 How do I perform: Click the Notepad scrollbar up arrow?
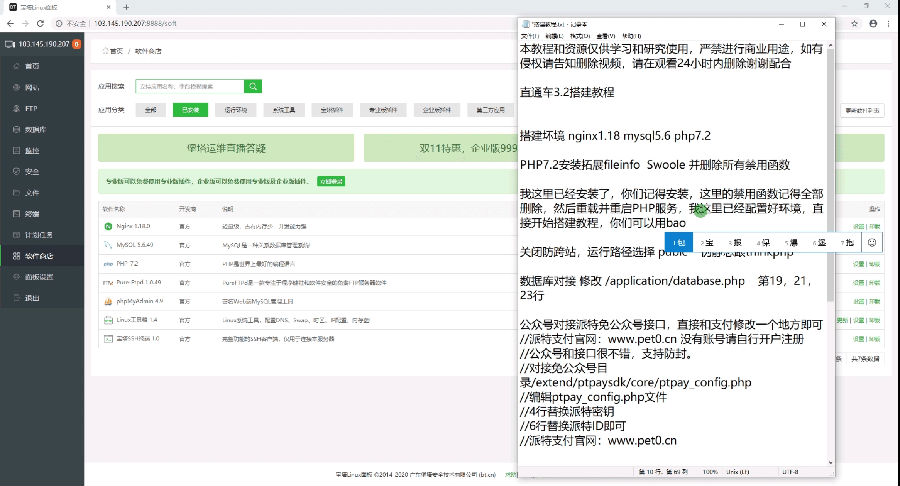[x=830, y=45]
